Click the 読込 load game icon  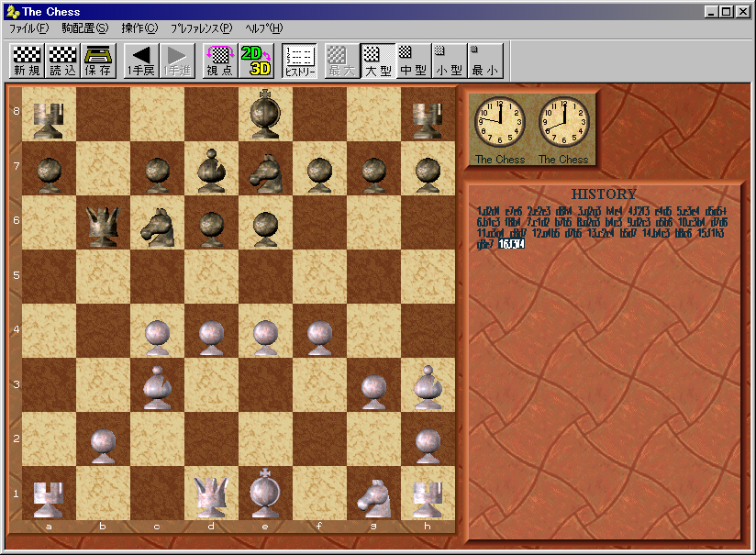63,61
